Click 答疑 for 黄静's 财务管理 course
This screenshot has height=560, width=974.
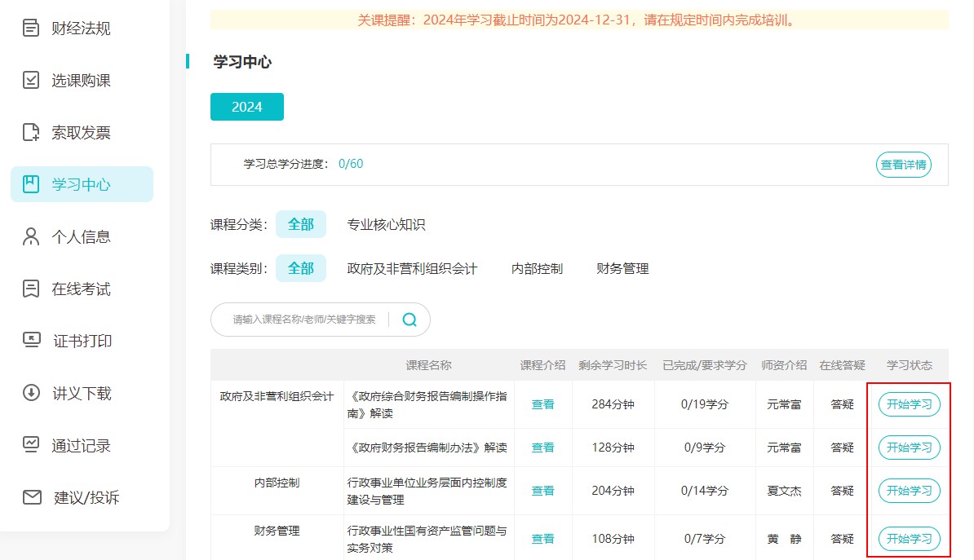[x=842, y=539]
